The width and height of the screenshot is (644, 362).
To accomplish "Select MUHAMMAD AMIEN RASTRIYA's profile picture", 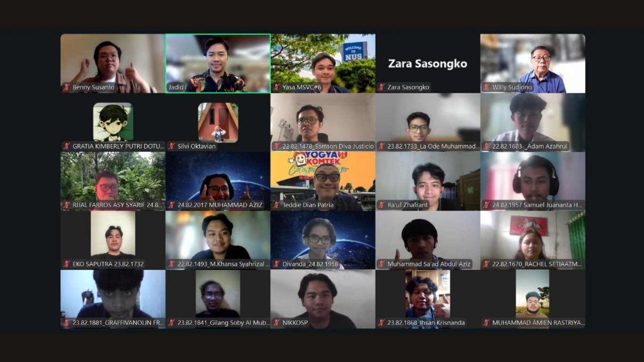I will click(532, 299).
